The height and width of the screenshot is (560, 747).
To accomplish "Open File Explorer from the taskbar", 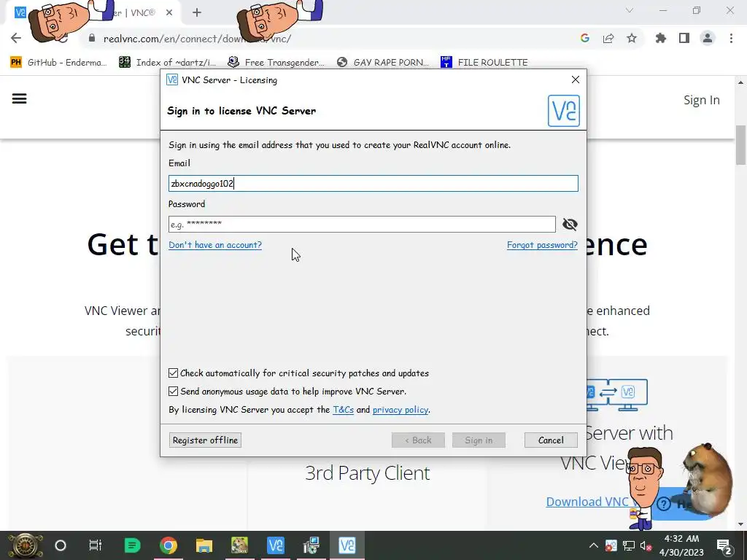I will point(204,545).
